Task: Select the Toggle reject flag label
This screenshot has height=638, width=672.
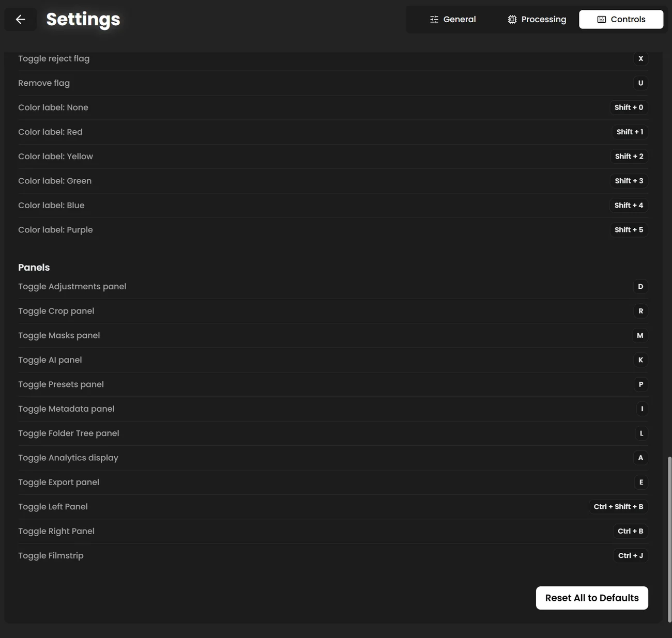Action: pyautogui.click(x=54, y=58)
